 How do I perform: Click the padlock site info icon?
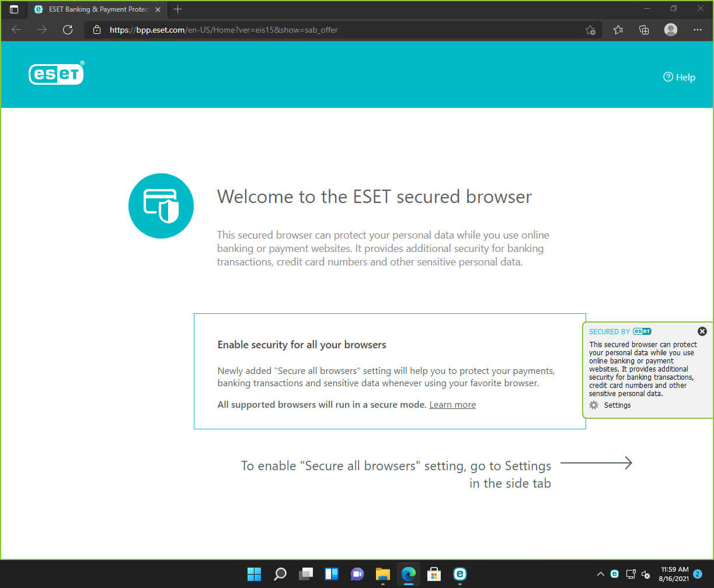pyautogui.click(x=97, y=30)
